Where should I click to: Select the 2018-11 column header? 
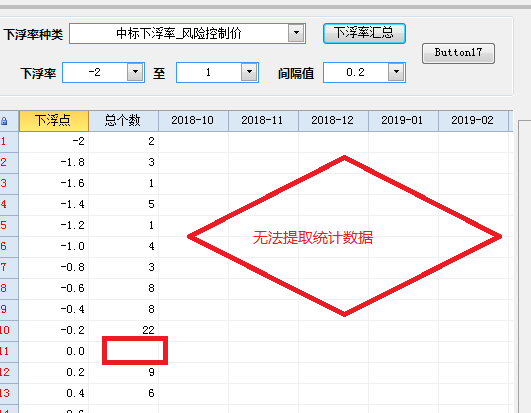(x=263, y=121)
